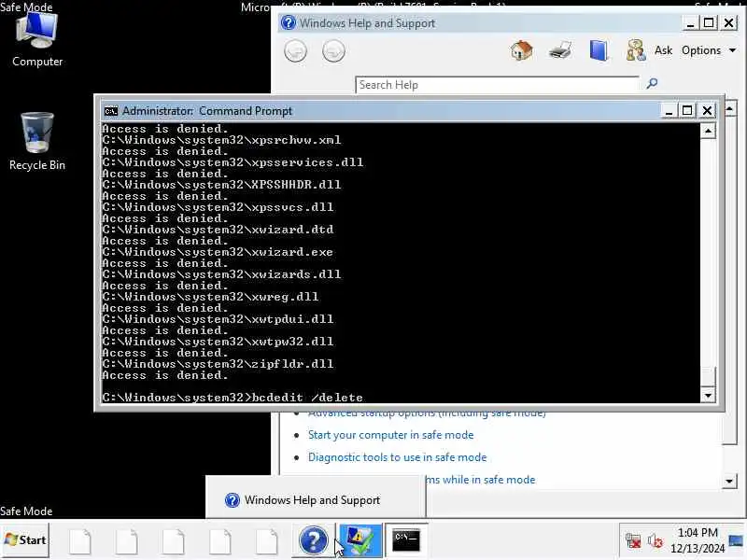The width and height of the screenshot is (747, 560).
Task: Open the clock showing 1:04 PM
Action: point(698,540)
